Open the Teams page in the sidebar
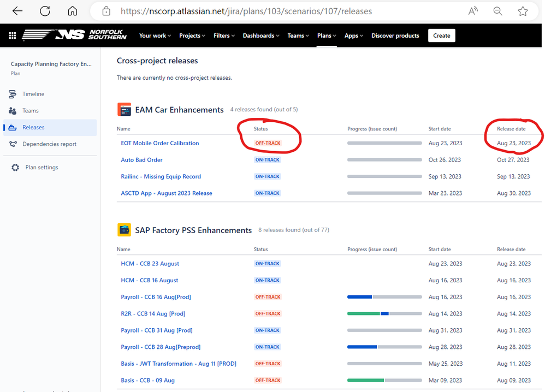The width and height of the screenshot is (545, 392). tap(31, 110)
